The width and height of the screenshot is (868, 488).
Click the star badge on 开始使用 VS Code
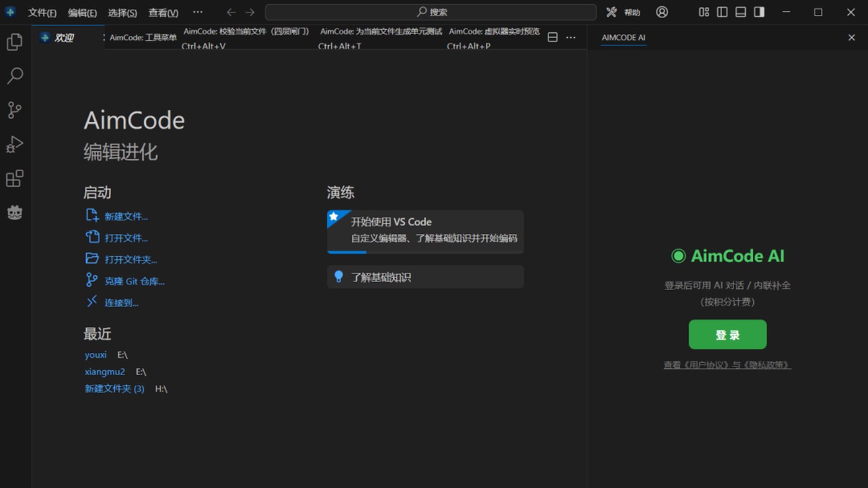[334, 216]
